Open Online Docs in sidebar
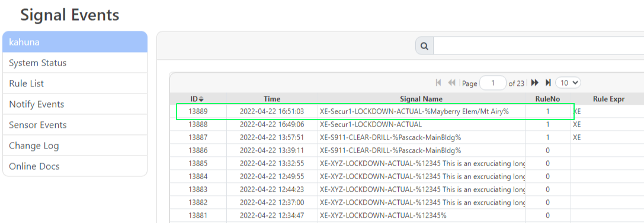The height and width of the screenshot is (223, 644). 75,166
